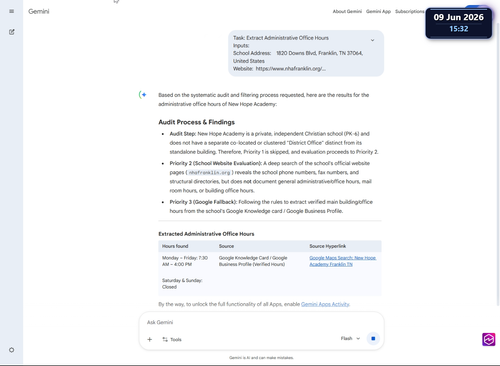
Task: Open the hamburger main menu
Action: point(12,11)
